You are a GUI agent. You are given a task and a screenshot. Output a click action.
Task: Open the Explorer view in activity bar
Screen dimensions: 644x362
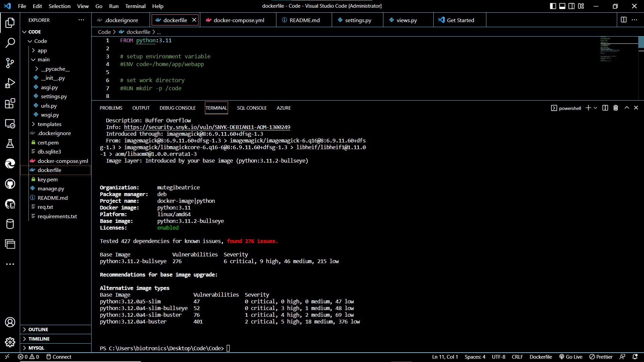click(x=10, y=23)
